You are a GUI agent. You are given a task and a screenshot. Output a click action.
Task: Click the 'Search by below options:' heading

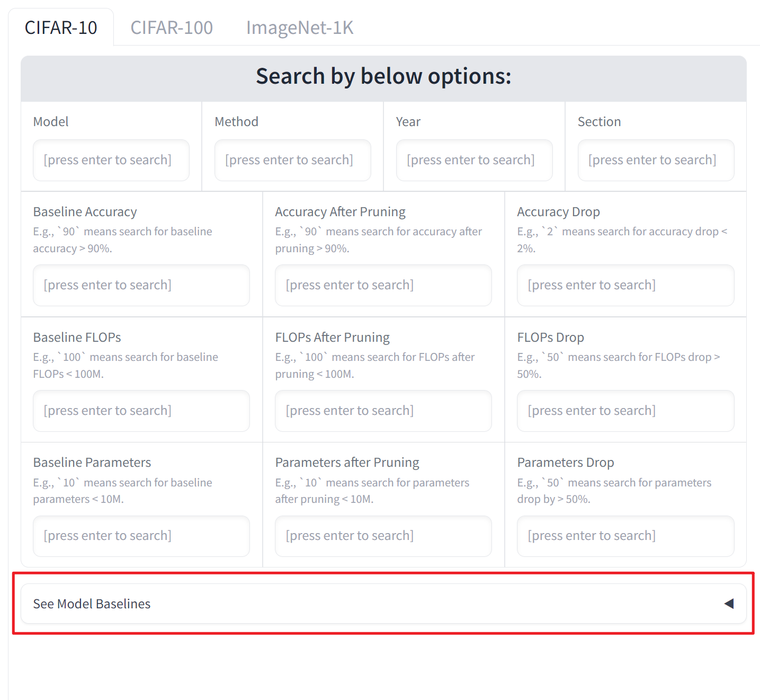[383, 76]
